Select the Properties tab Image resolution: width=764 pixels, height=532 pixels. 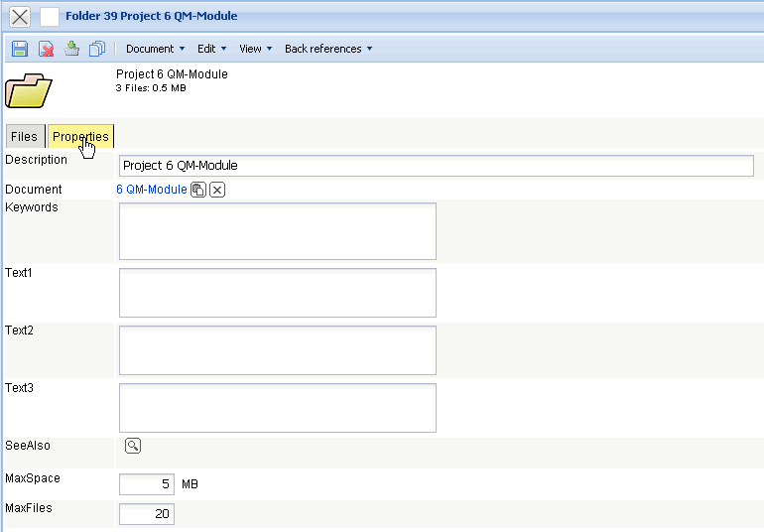[80, 137]
